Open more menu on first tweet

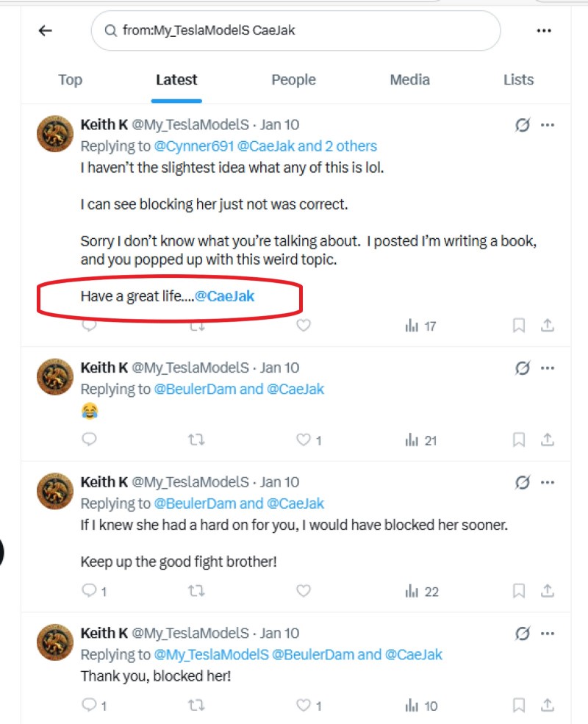548,125
